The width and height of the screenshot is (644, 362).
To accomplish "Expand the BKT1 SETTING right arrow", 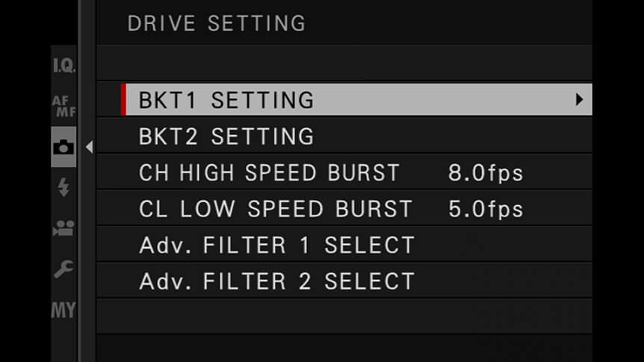I will coord(579,100).
